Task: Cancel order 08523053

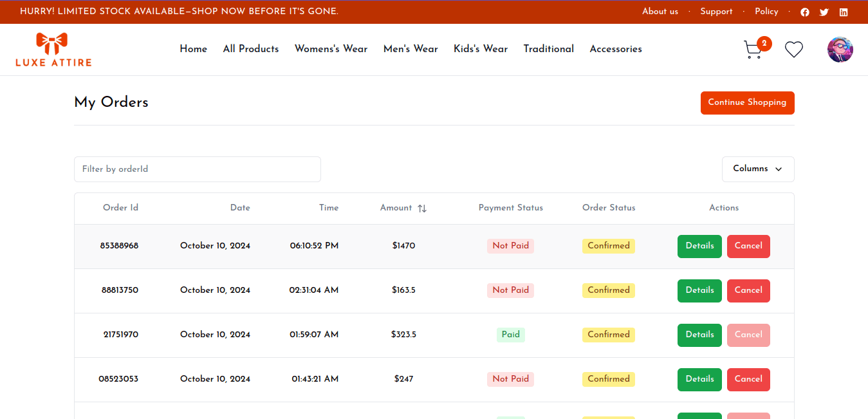Action: (748, 380)
